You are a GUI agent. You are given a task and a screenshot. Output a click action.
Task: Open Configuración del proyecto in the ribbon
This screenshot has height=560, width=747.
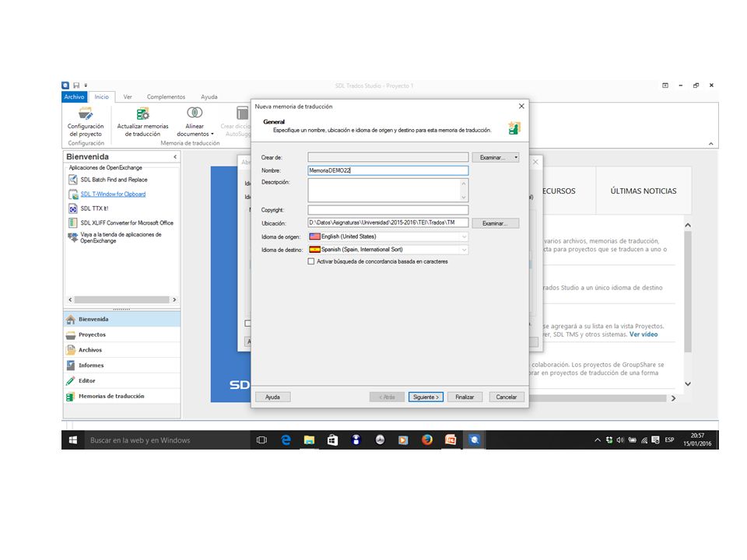86,122
